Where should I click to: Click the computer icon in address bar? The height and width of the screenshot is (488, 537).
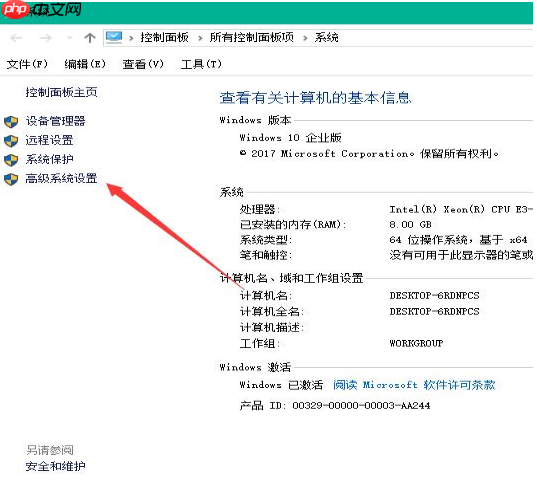114,37
